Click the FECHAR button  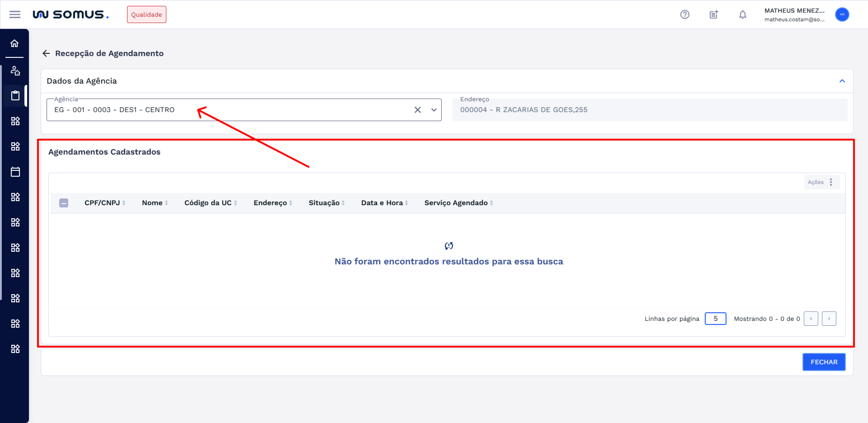pyautogui.click(x=823, y=362)
